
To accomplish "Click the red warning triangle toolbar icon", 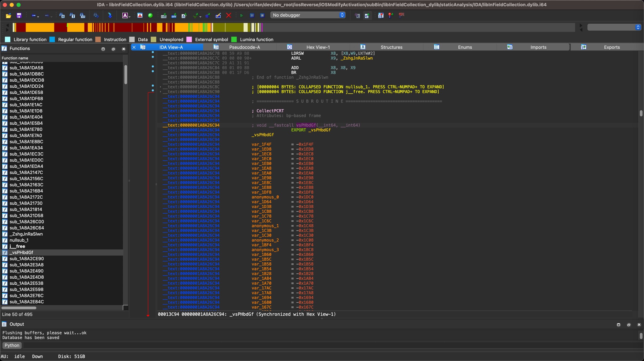I will pos(140,15).
